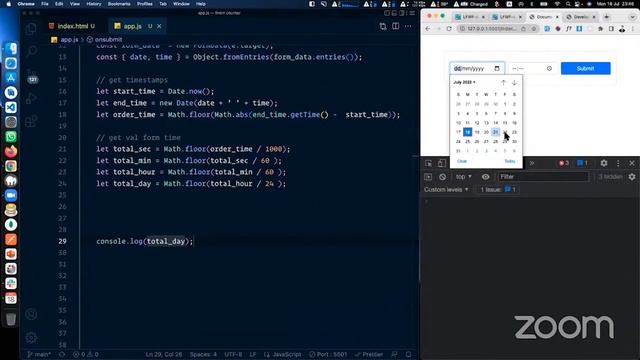Screen dimensions: 640x360
Task: Open the Accounts icon in activity bar
Action: 31,314
